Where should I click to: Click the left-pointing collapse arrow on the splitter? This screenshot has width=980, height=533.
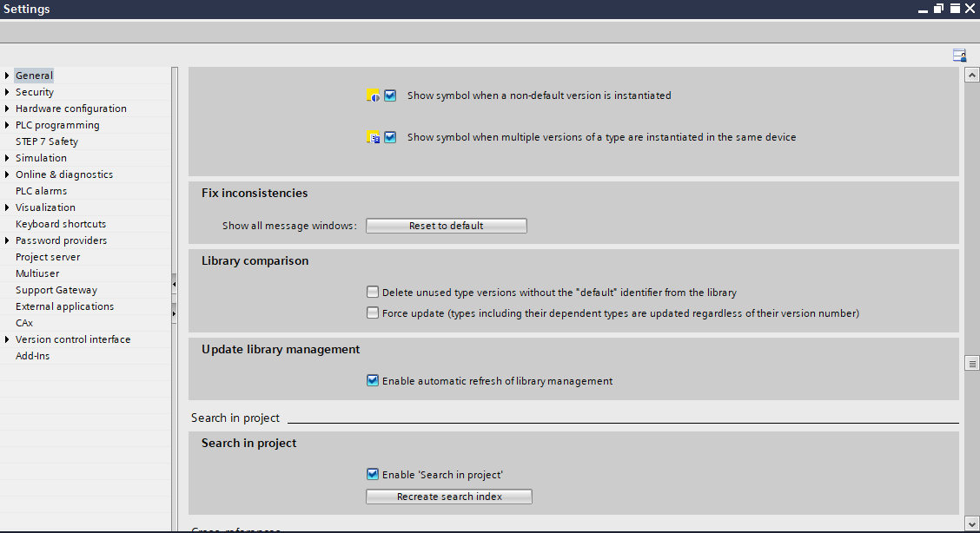[174, 284]
